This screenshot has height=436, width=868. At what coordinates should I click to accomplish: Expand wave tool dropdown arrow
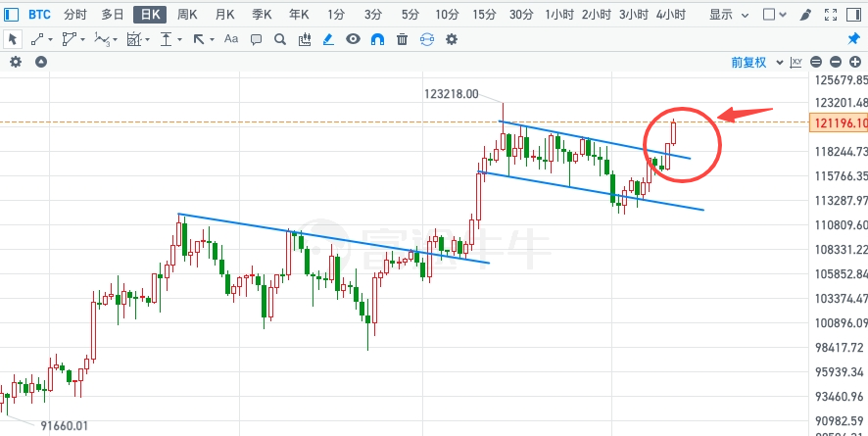116,40
